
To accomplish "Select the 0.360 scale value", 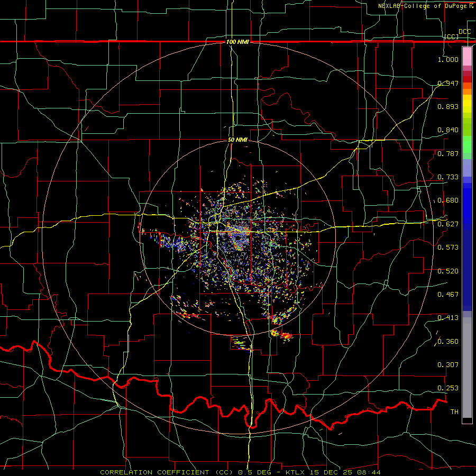I will [x=448, y=342].
